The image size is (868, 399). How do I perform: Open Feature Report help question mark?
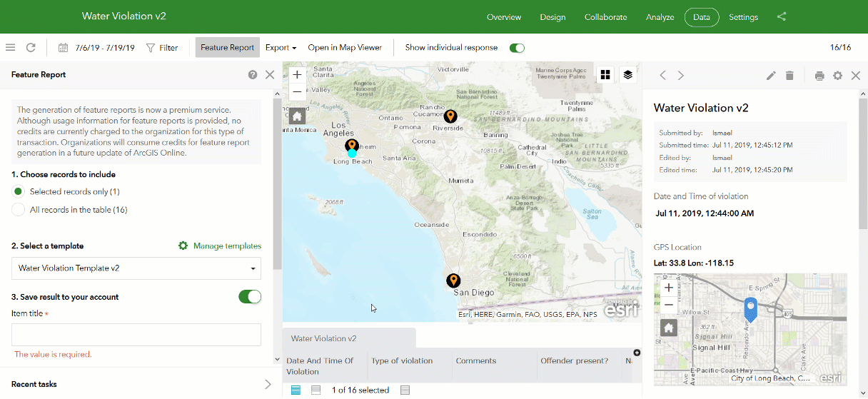(253, 74)
